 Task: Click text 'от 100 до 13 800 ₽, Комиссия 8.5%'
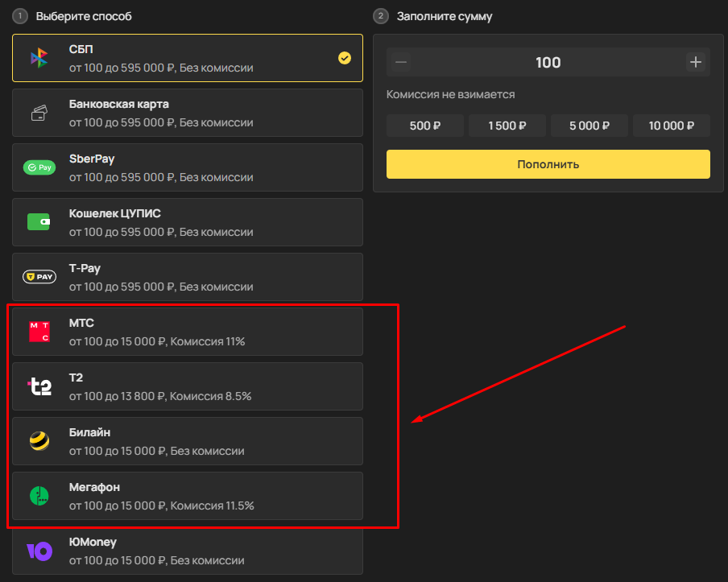coord(160,396)
